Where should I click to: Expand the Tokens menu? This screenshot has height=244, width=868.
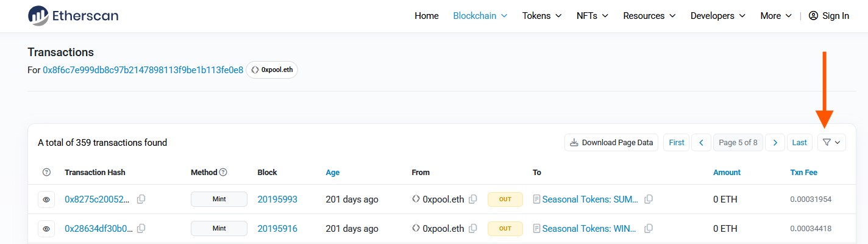[x=541, y=16]
